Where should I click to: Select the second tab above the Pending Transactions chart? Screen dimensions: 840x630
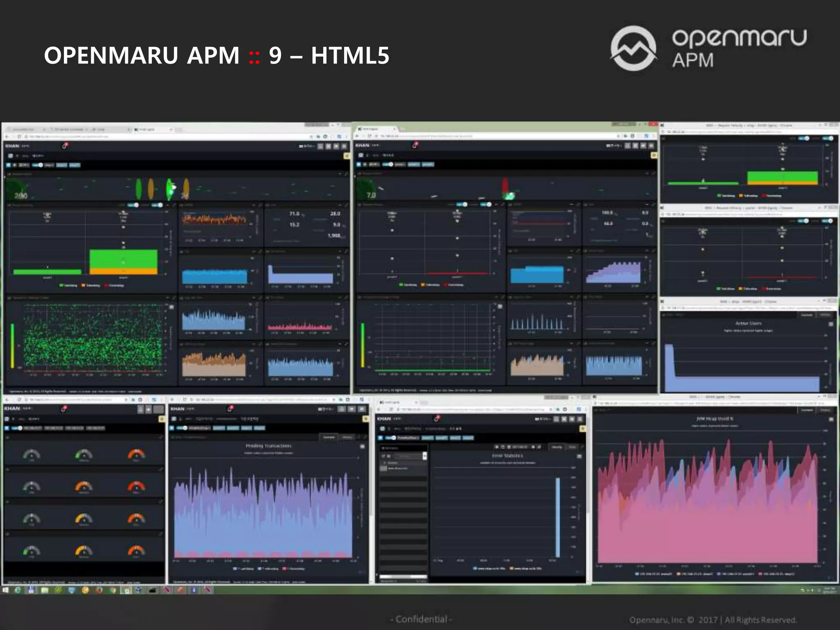click(347, 437)
